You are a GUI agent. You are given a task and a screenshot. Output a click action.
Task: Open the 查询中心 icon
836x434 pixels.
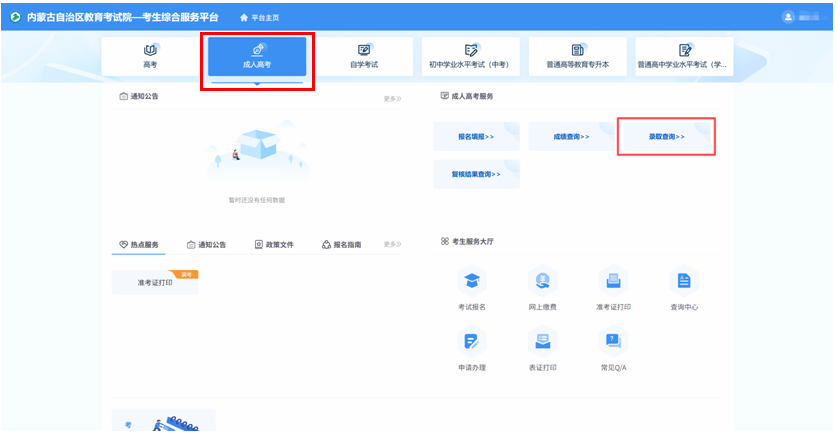click(684, 281)
